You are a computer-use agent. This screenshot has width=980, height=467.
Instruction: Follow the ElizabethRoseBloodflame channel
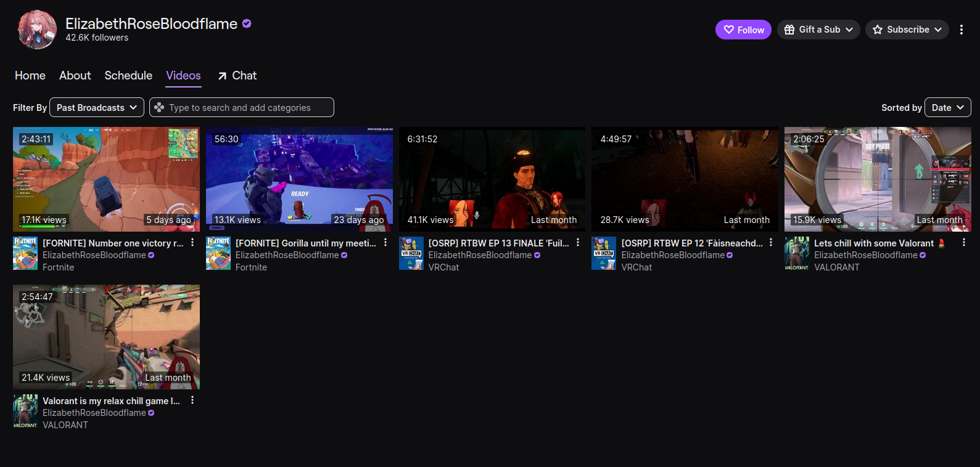tap(743, 30)
